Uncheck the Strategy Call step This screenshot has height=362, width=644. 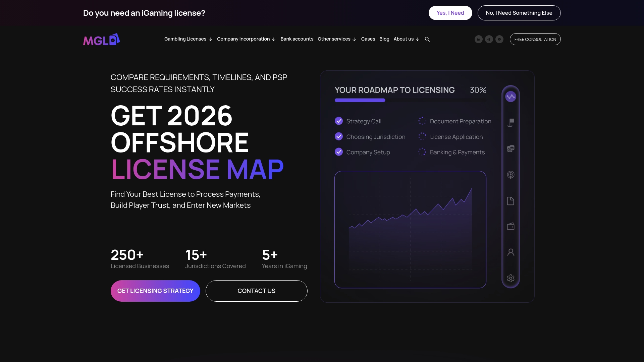point(339,121)
